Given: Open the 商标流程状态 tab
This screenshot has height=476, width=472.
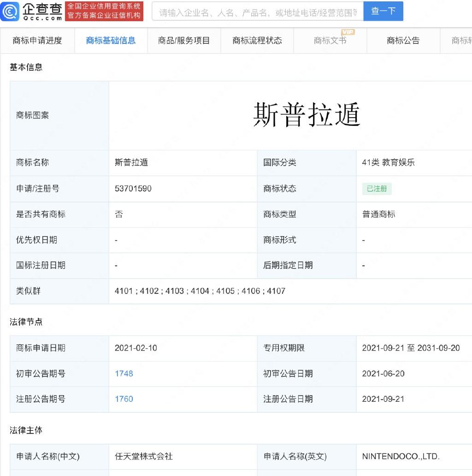Looking at the screenshot, I should (257, 41).
